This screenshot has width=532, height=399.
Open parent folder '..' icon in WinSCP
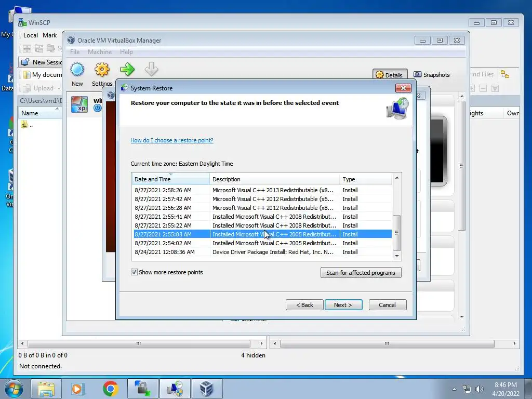(x=24, y=124)
